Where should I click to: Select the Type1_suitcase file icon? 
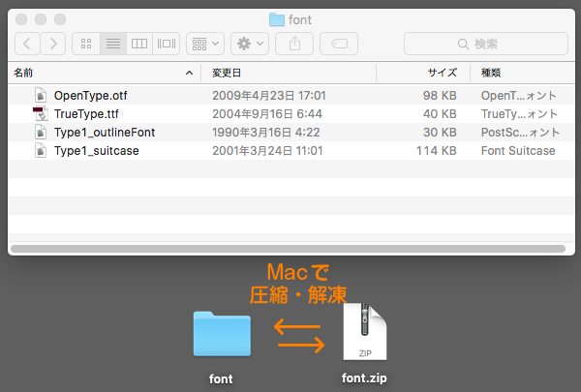click(41, 151)
